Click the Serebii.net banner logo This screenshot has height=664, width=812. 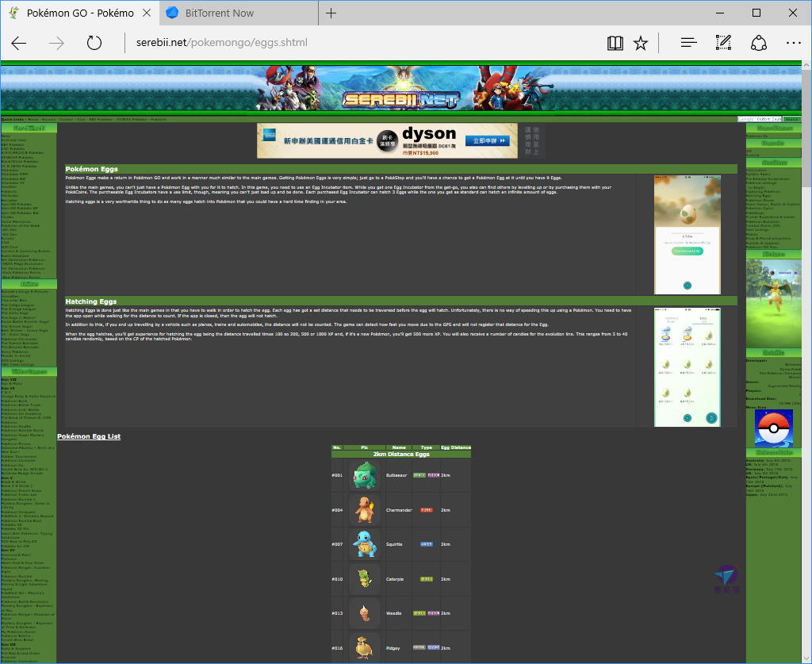pyautogui.click(x=400, y=99)
